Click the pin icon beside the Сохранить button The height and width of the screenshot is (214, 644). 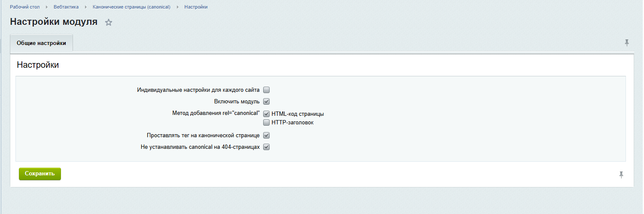(x=621, y=175)
